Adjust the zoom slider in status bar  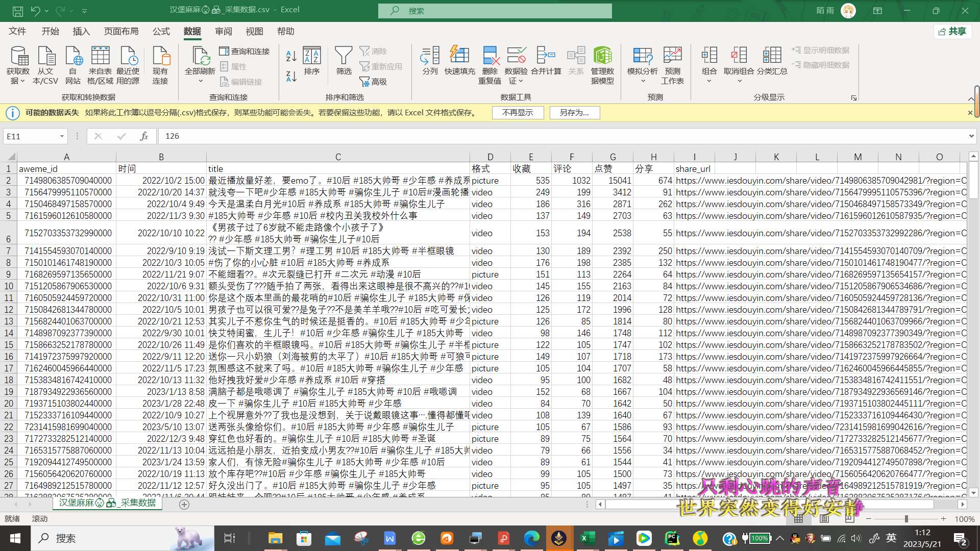(x=906, y=519)
